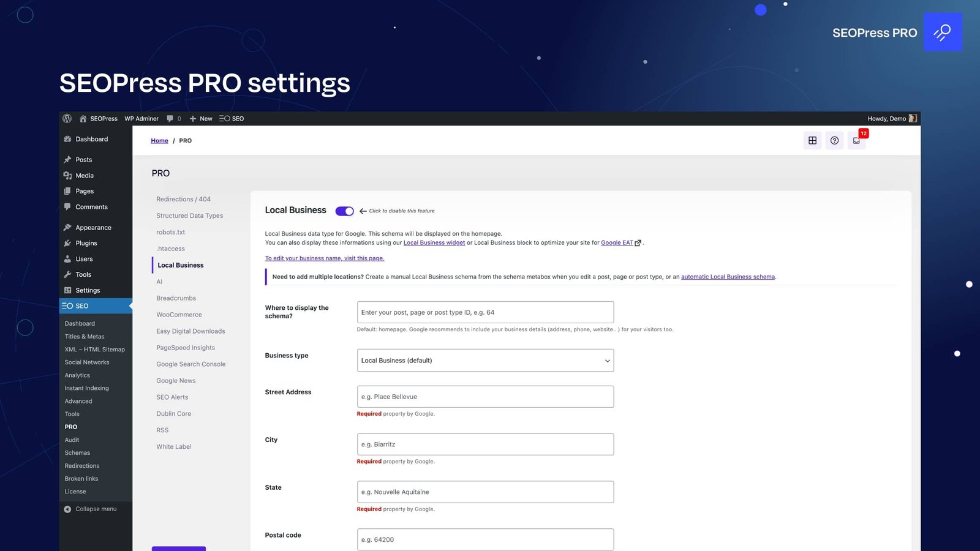Image resolution: width=980 pixels, height=551 pixels.
Task: Open the help question mark icon
Action: 834,141
